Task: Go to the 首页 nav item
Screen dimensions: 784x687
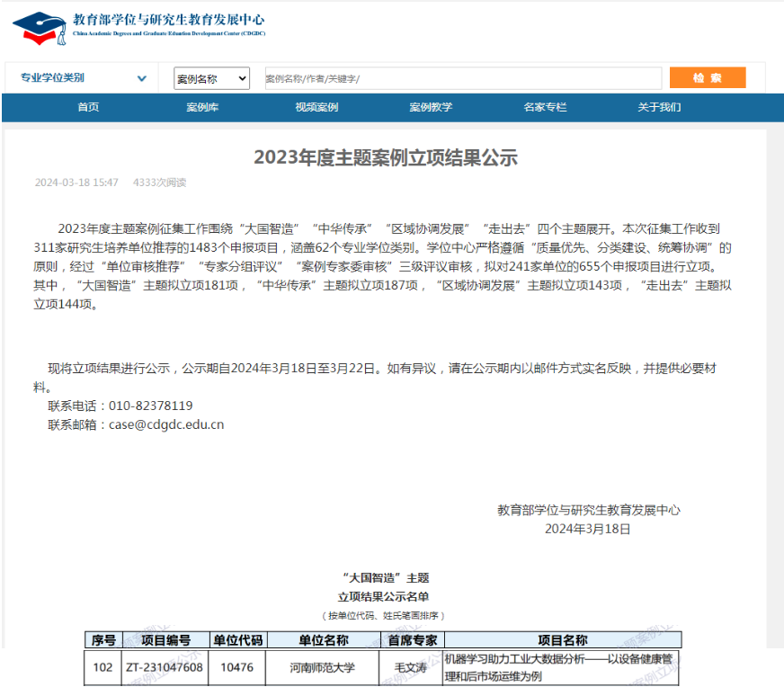Action: (x=88, y=107)
